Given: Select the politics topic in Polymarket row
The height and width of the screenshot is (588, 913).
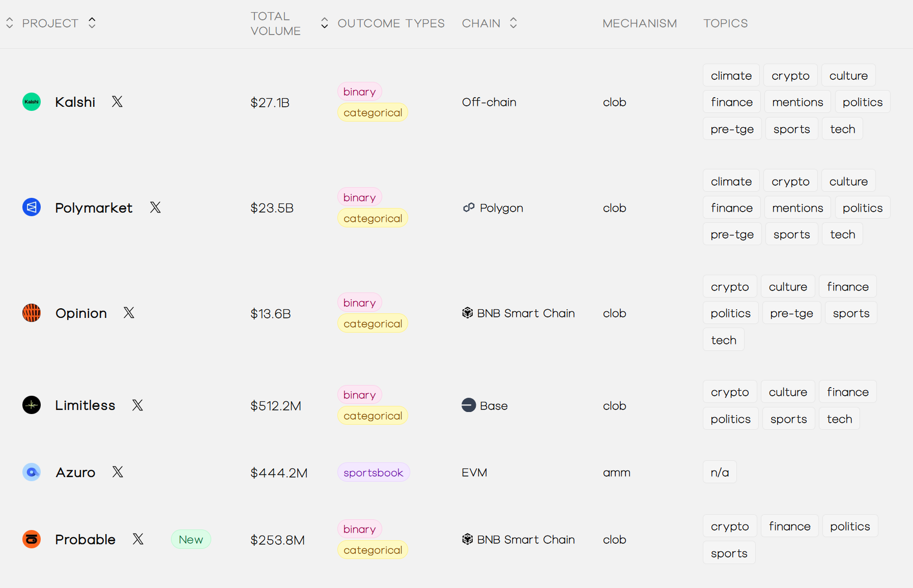Looking at the screenshot, I should [863, 208].
